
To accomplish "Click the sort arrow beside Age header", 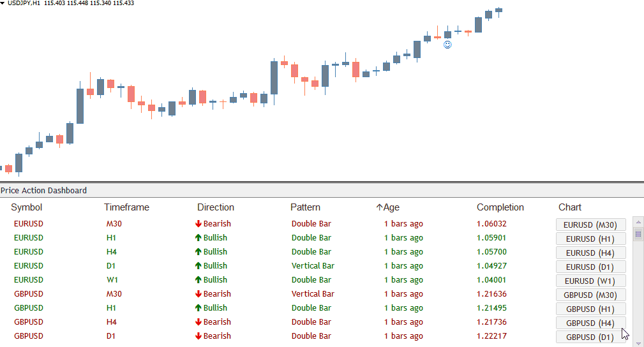I will (x=379, y=207).
